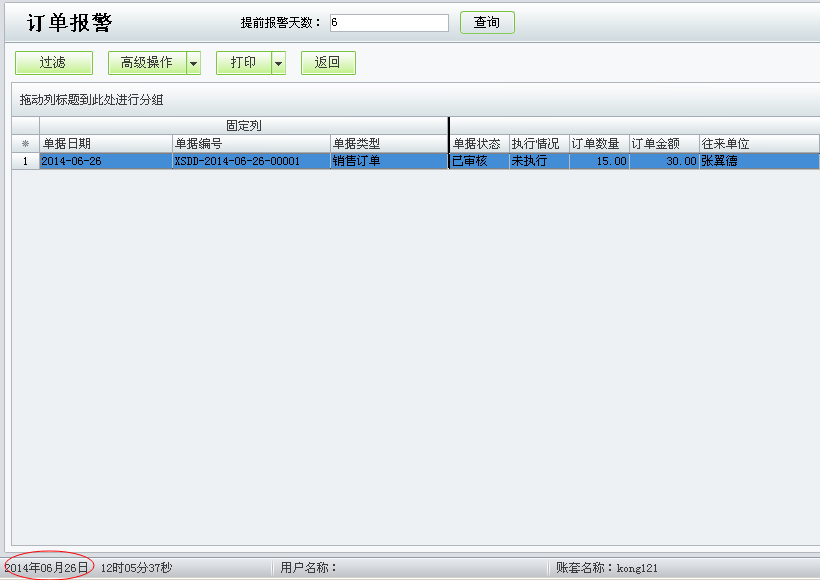The width and height of the screenshot is (820, 580).
Task: Sort by 订单金额 column header
Action: pyautogui.click(x=664, y=144)
